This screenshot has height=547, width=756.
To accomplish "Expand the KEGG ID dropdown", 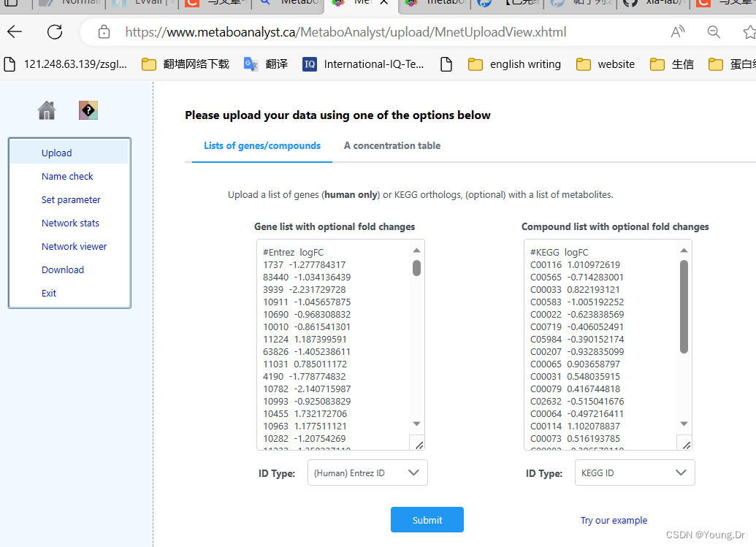I will pos(634,473).
